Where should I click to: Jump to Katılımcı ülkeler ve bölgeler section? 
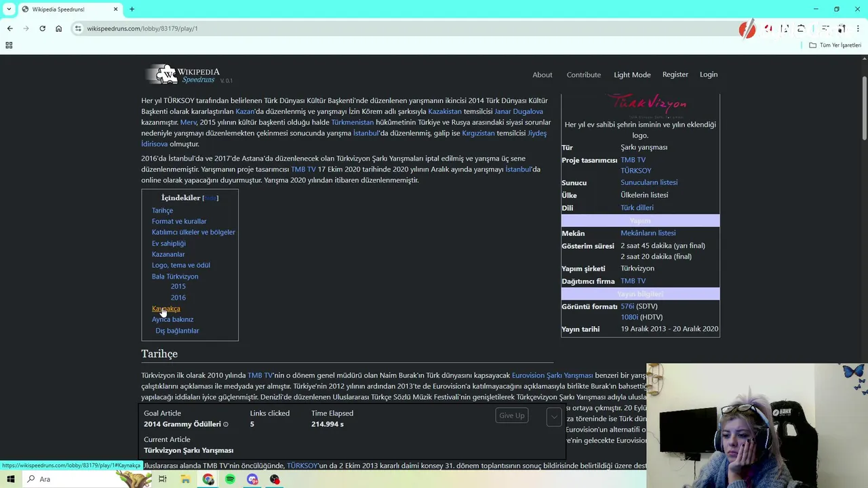193,232
